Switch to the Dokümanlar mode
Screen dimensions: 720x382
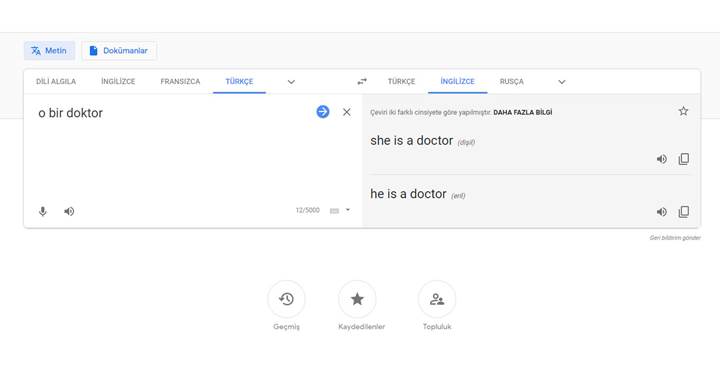click(119, 51)
